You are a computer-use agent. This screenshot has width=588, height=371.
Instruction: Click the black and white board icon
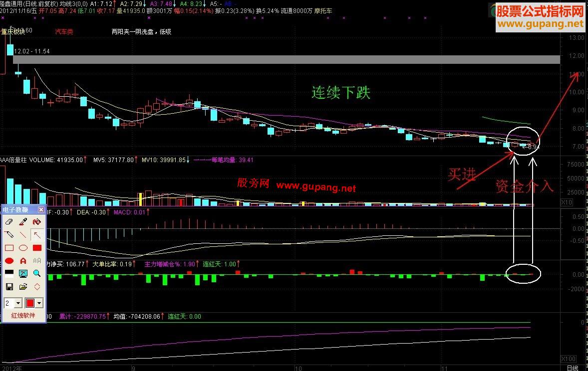9,274
